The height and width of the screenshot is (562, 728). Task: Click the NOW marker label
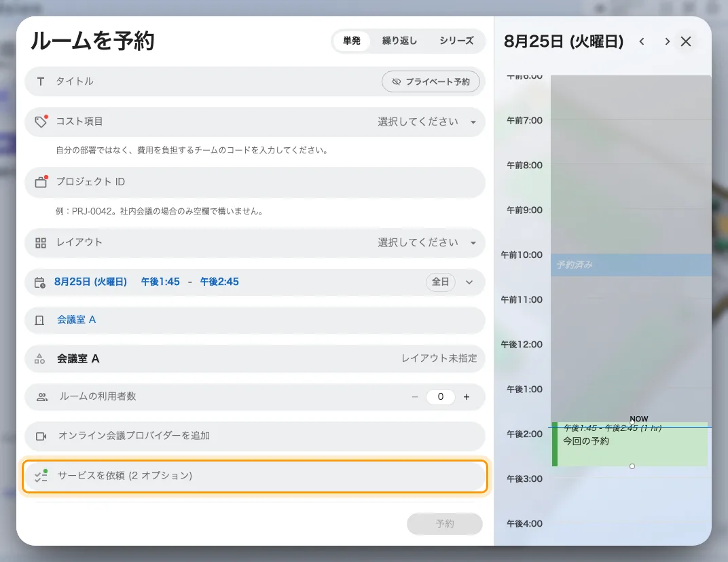639,419
